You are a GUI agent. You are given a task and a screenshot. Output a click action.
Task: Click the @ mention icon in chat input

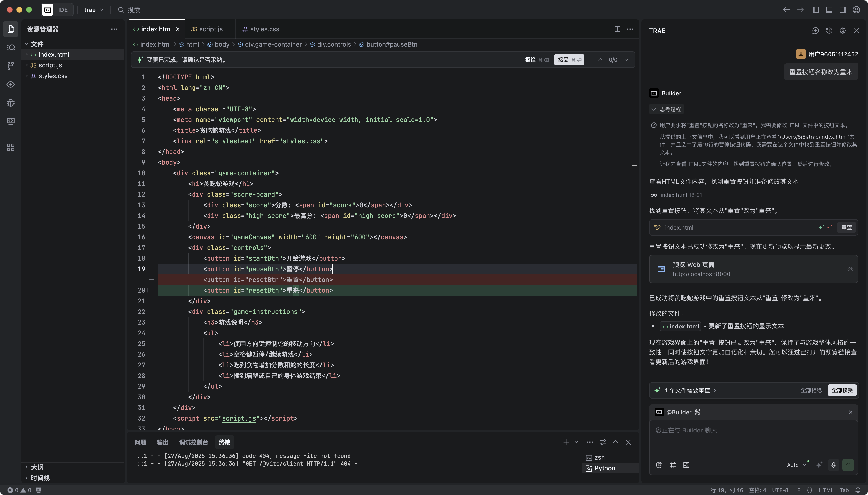coord(659,465)
